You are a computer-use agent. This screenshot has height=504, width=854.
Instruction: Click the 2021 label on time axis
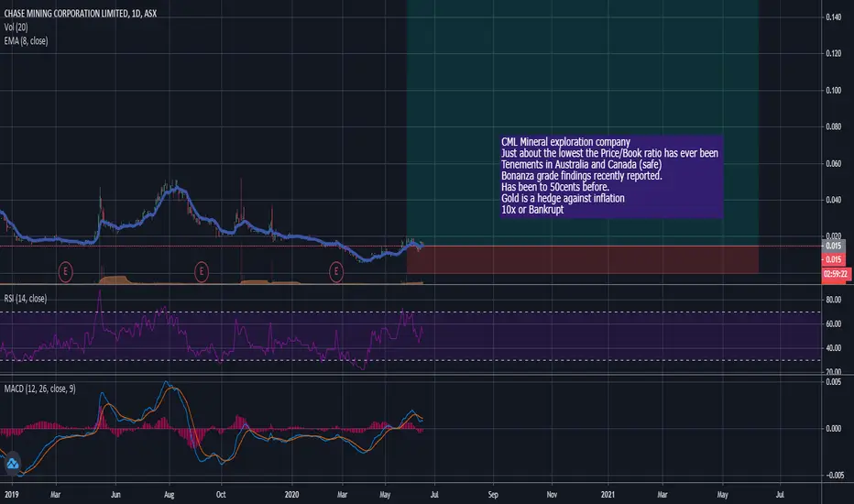pos(608,495)
